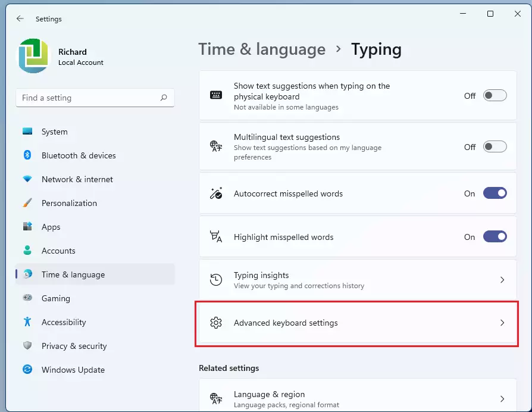Viewport: 532px width, 412px height.
Task: Click the Privacy & security shield icon
Action: (27, 345)
